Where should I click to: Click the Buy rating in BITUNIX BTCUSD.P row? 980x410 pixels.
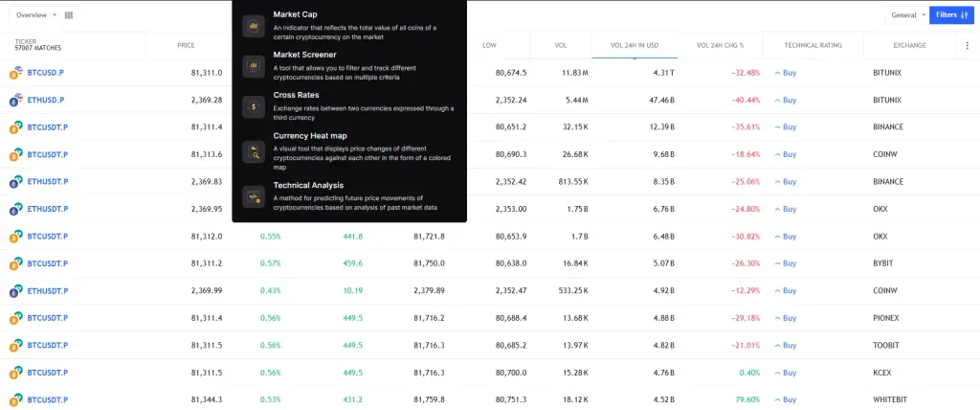[786, 73]
